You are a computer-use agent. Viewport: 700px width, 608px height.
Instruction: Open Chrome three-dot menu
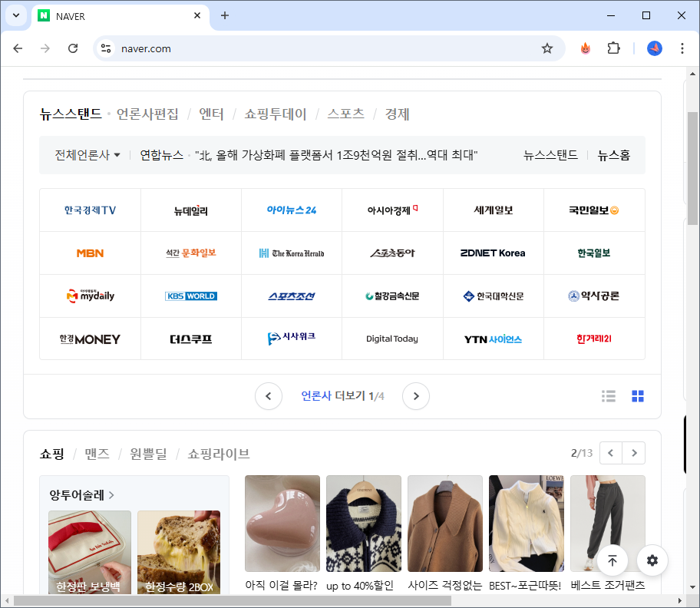(682, 48)
